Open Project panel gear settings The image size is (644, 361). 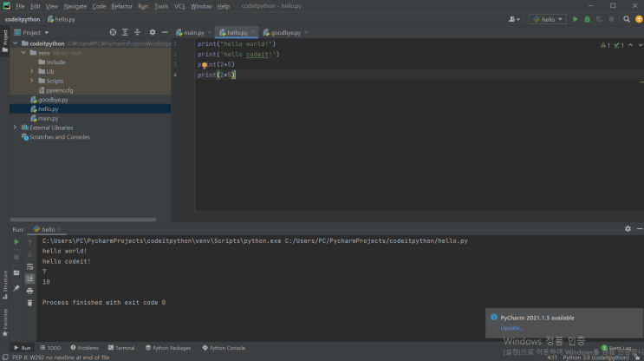click(152, 32)
